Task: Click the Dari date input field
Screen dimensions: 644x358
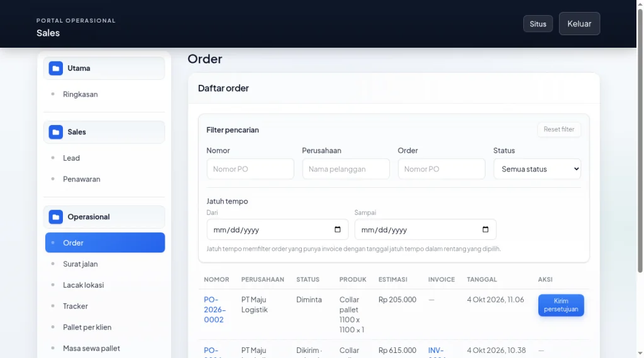Action: [x=277, y=230]
